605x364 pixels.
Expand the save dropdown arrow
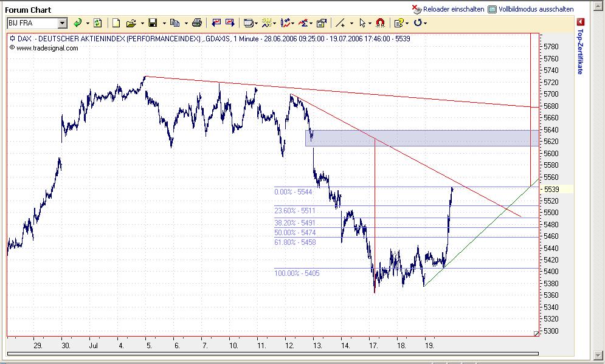tap(164, 24)
